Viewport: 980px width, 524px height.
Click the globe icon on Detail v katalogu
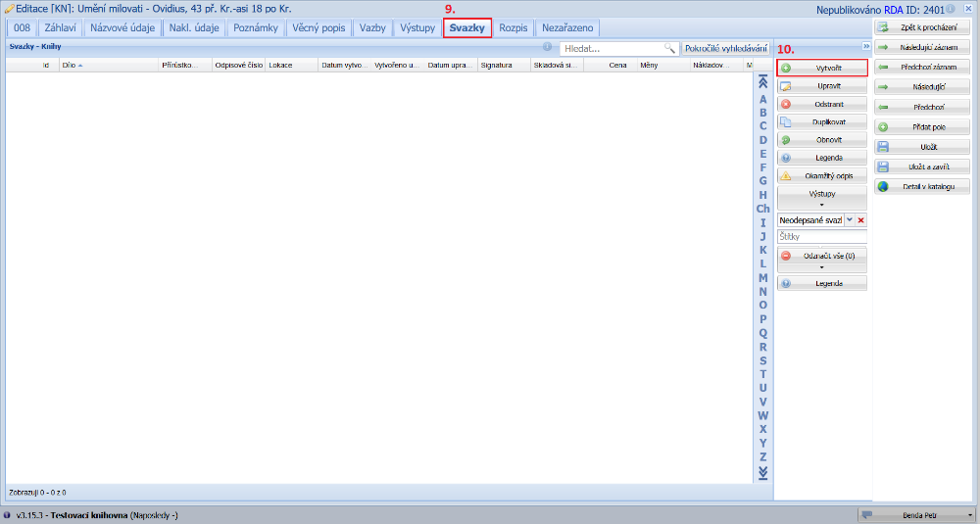[x=883, y=186]
